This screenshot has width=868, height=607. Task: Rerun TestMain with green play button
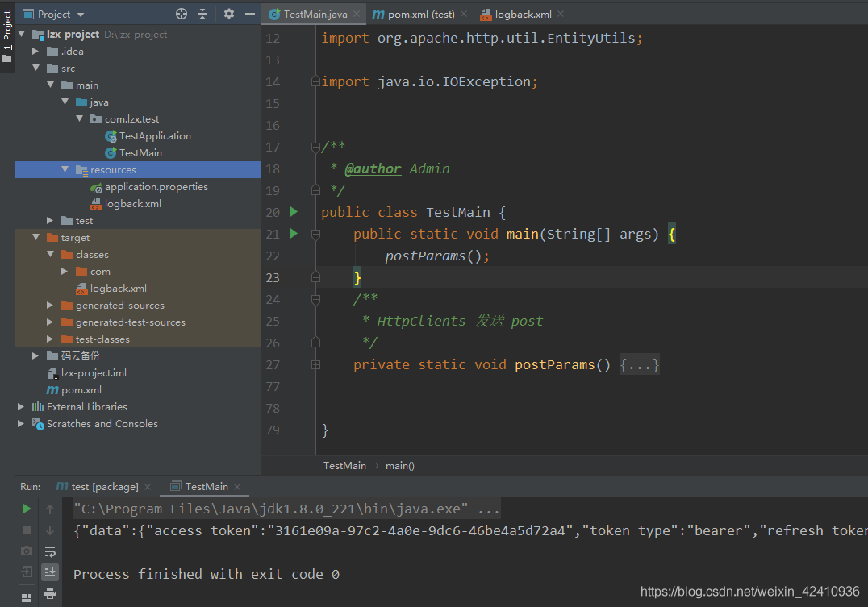click(x=27, y=509)
